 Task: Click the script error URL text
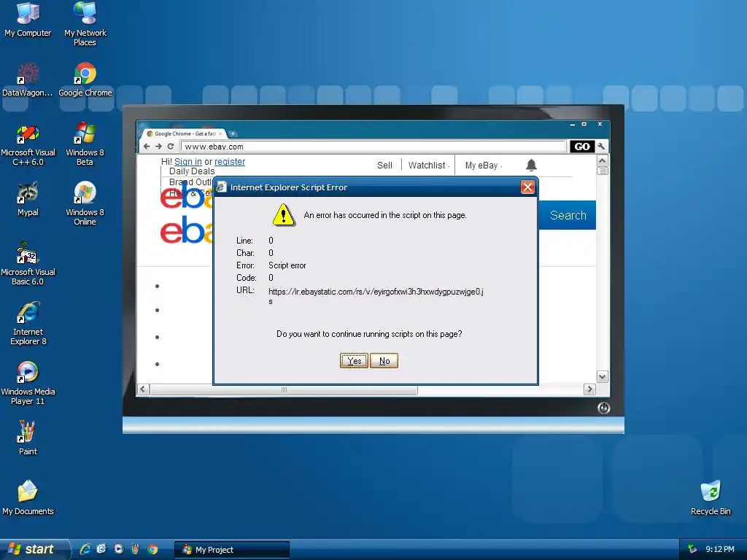[x=376, y=296]
